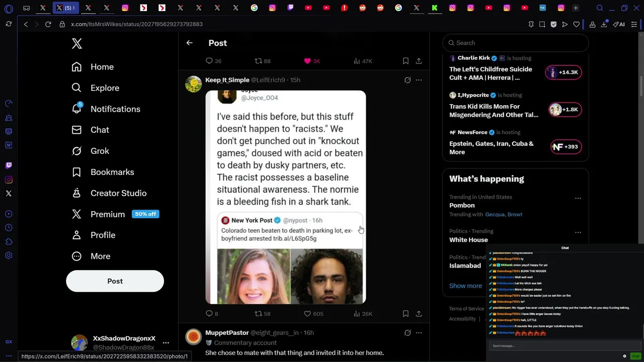This screenshot has width=644, height=362.
Task: Bookmark the main post
Action: point(406,61)
